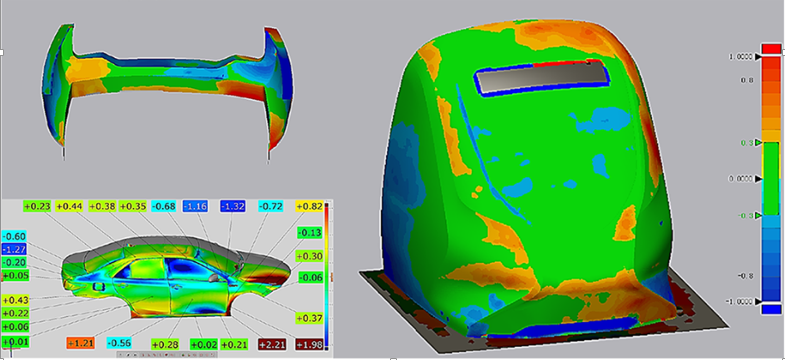Image resolution: width=785 pixels, height=360 pixels.
Task: Click the car side body deviation map
Action: pyautogui.click(x=175, y=280)
